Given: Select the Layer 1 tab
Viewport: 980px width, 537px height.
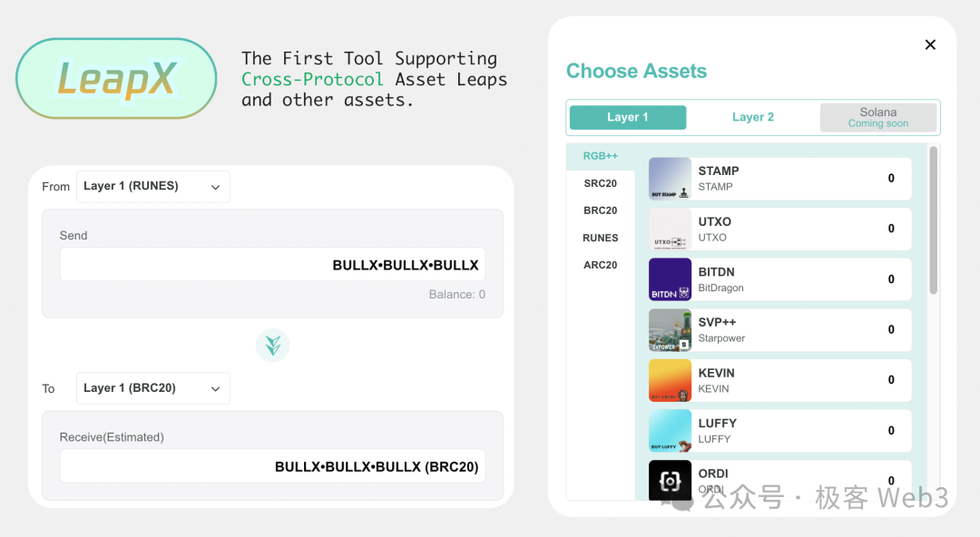Looking at the screenshot, I should pyautogui.click(x=628, y=117).
